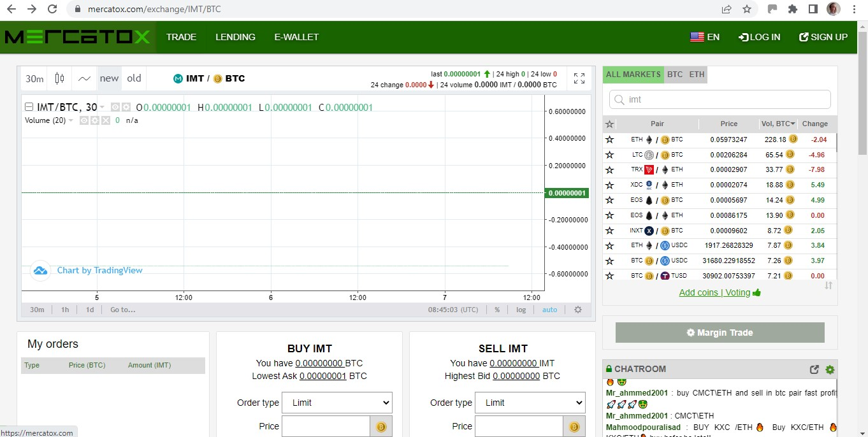Click the Chrome reload icon
The image size is (868, 437).
coord(52,9)
